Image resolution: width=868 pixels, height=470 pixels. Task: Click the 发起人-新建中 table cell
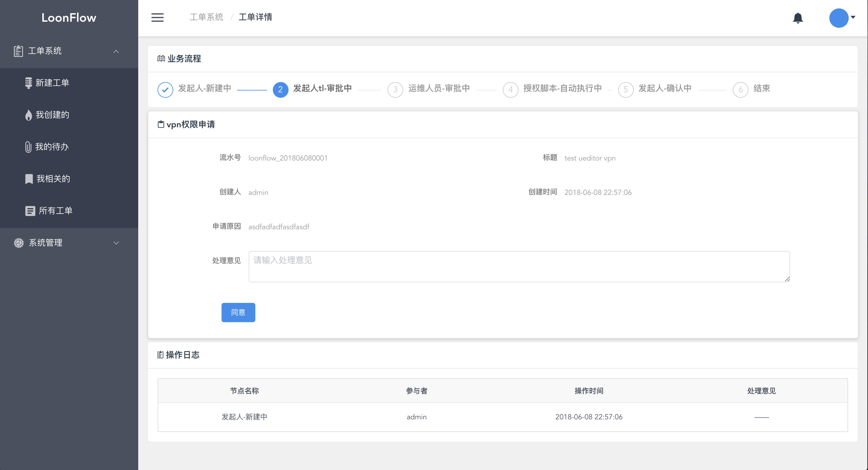[x=244, y=417]
